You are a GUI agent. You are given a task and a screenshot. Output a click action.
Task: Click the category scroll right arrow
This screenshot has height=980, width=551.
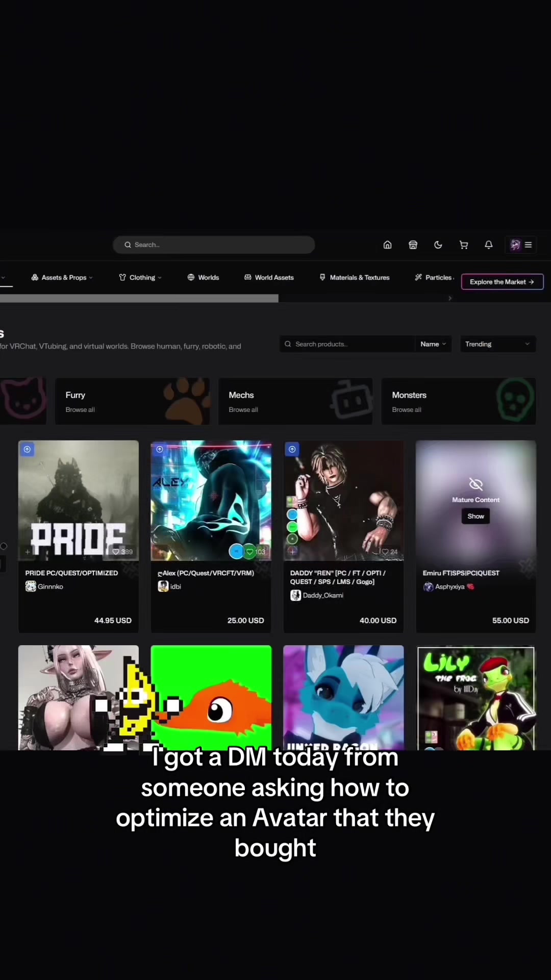450,298
